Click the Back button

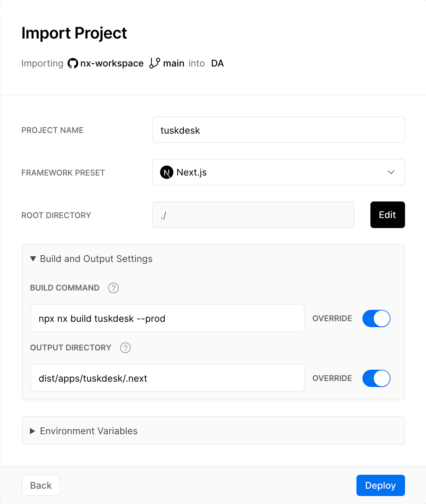coord(41,485)
